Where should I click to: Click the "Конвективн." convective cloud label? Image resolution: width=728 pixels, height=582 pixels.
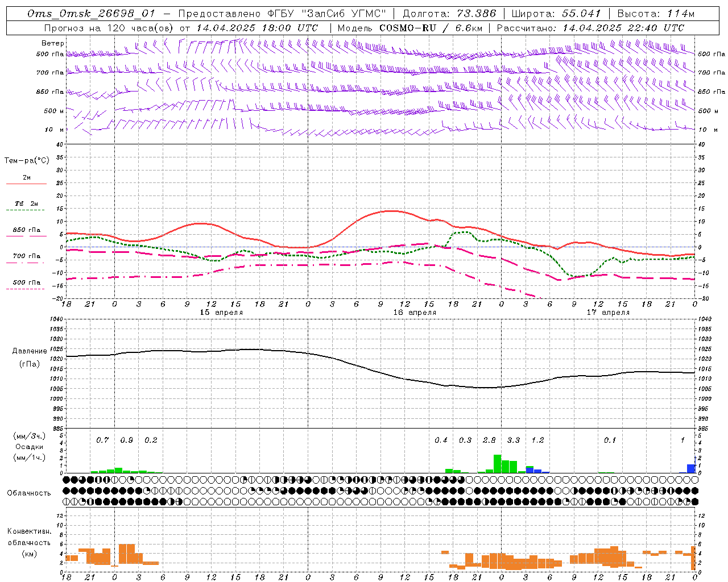tap(29, 531)
